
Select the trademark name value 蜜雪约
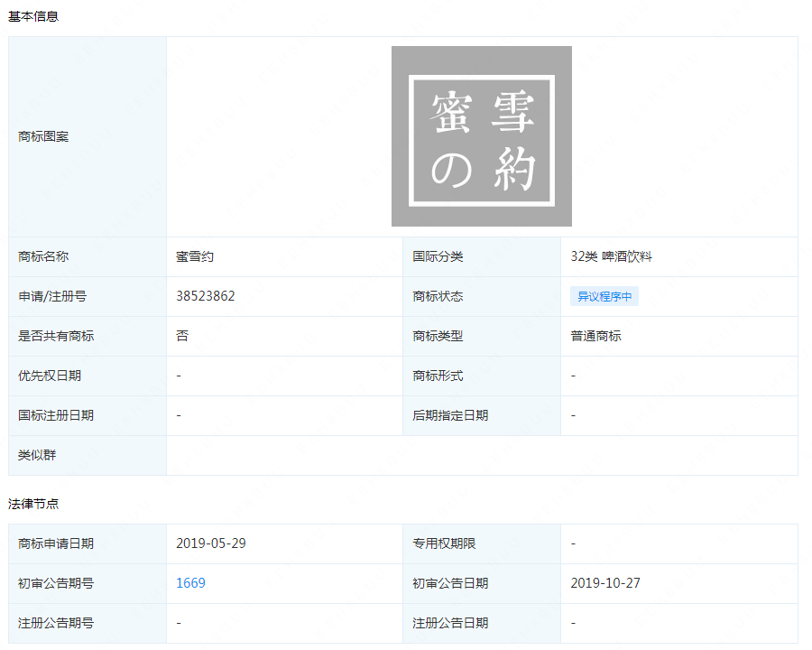click(x=195, y=256)
